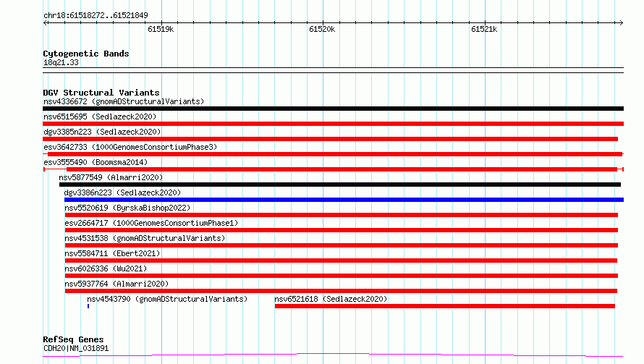The image size is (644, 364).
Task: Click the Cytogenetic Bands track title
Action: click(x=86, y=54)
